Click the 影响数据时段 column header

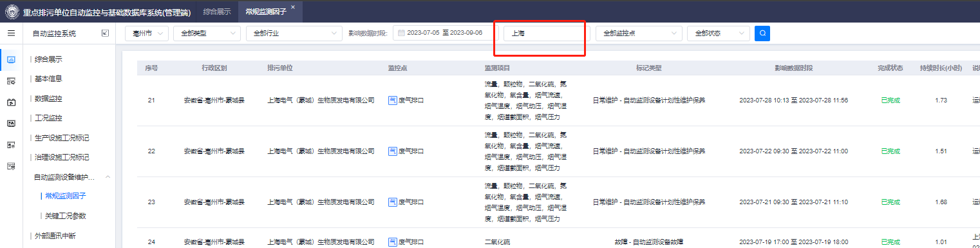click(793, 68)
